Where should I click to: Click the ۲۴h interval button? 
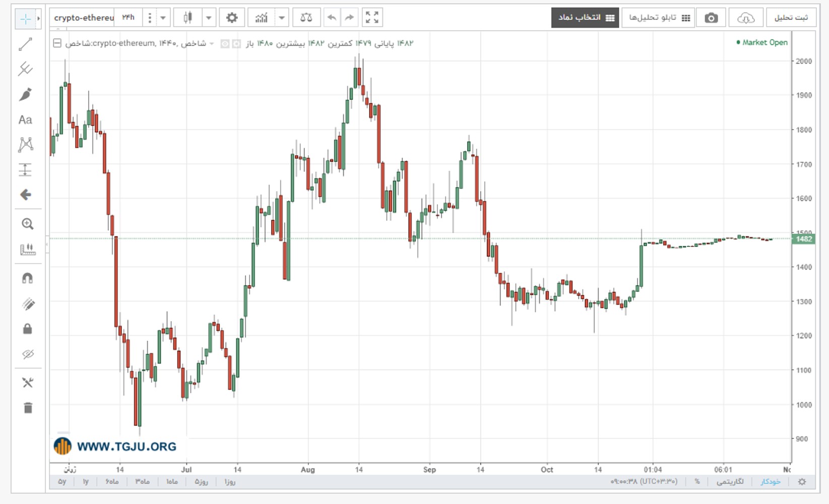click(129, 18)
